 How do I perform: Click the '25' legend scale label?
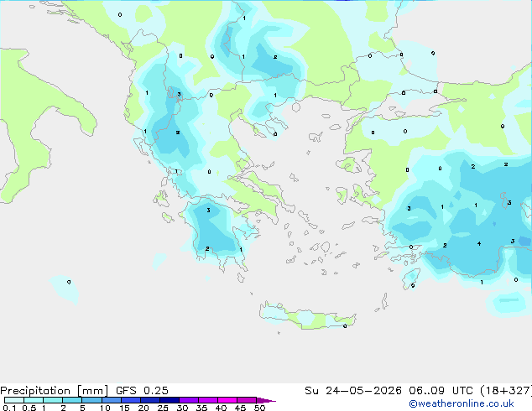(163, 408)
